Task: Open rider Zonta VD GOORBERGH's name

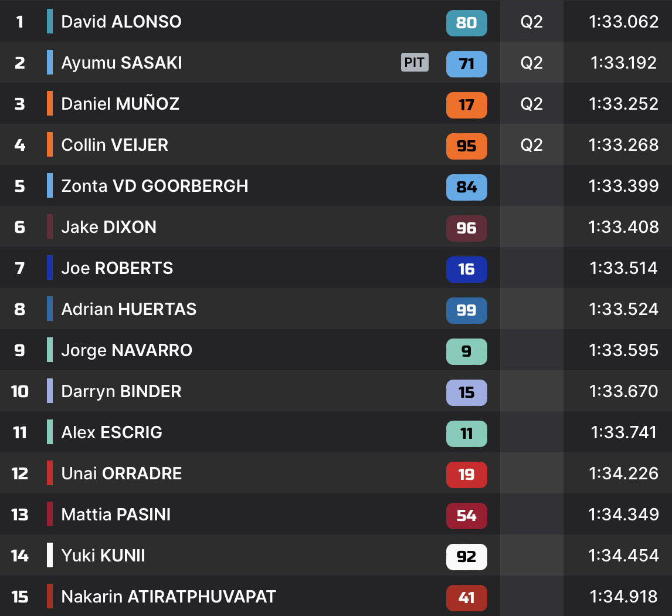Action: (x=155, y=187)
